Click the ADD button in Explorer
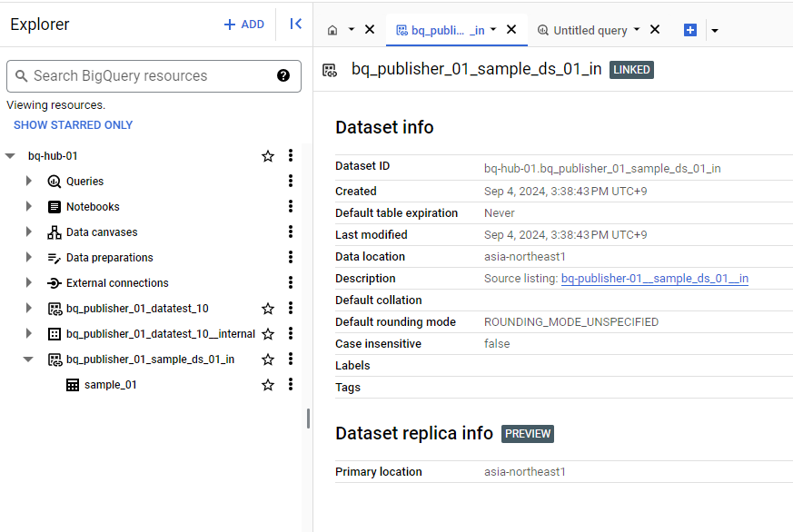The image size is (793, 532). pos(244,25)
